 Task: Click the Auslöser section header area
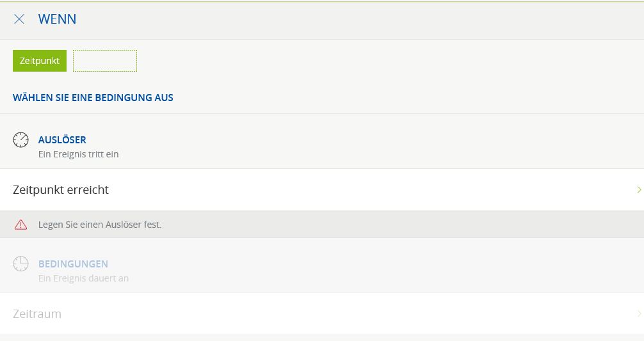pos(322,141)
